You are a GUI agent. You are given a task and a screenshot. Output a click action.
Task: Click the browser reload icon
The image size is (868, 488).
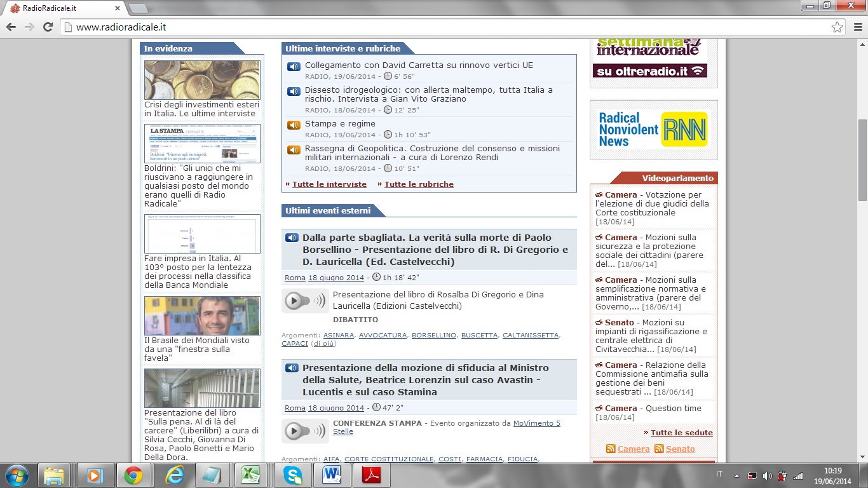point(48,27)
